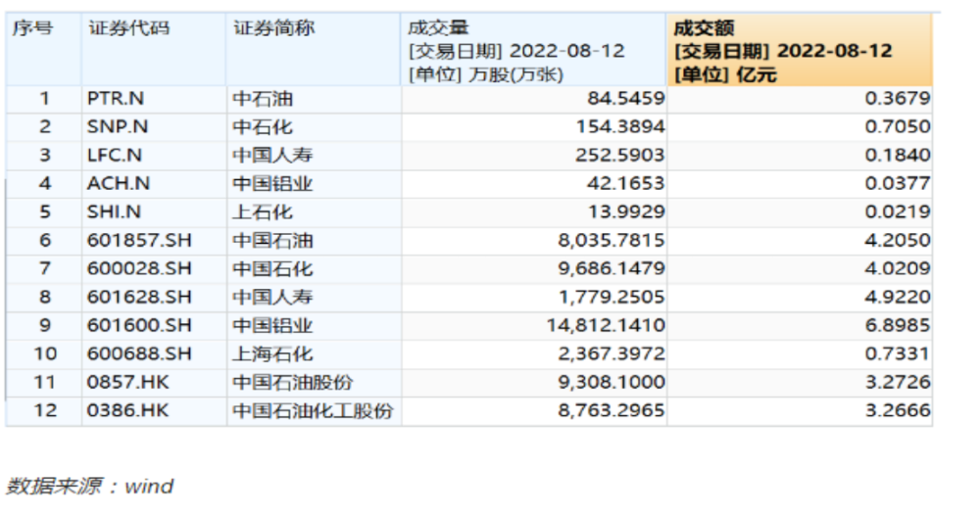Image resolution: width=980 pixels, height=514 pixels.
Task: Click the 序号 column header
Action: (x=31, y=28)
